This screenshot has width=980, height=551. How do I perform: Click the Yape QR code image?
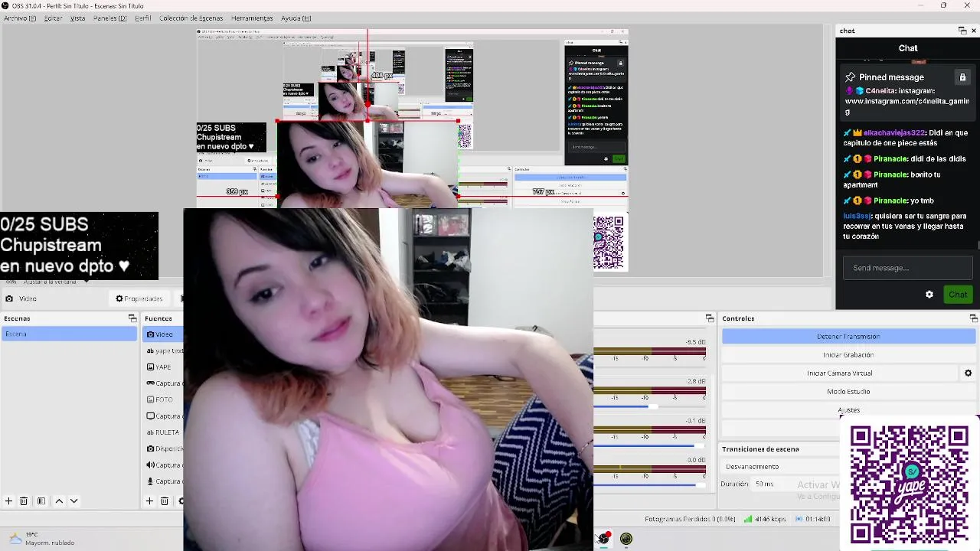pos(909,485)
